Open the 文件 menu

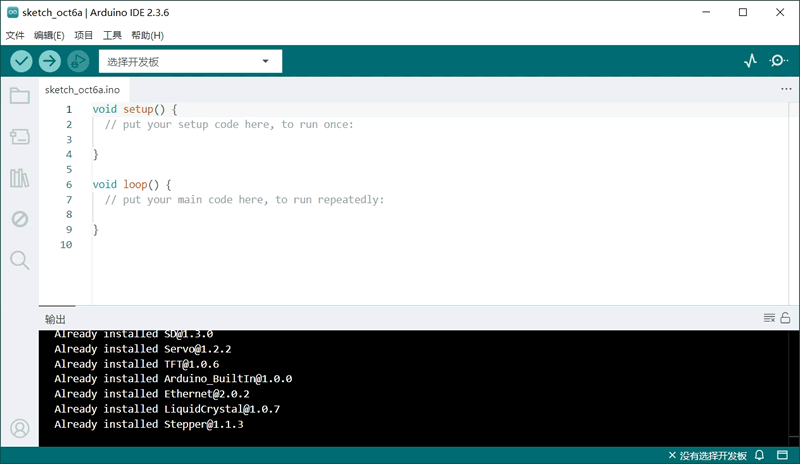click(15, 35)
